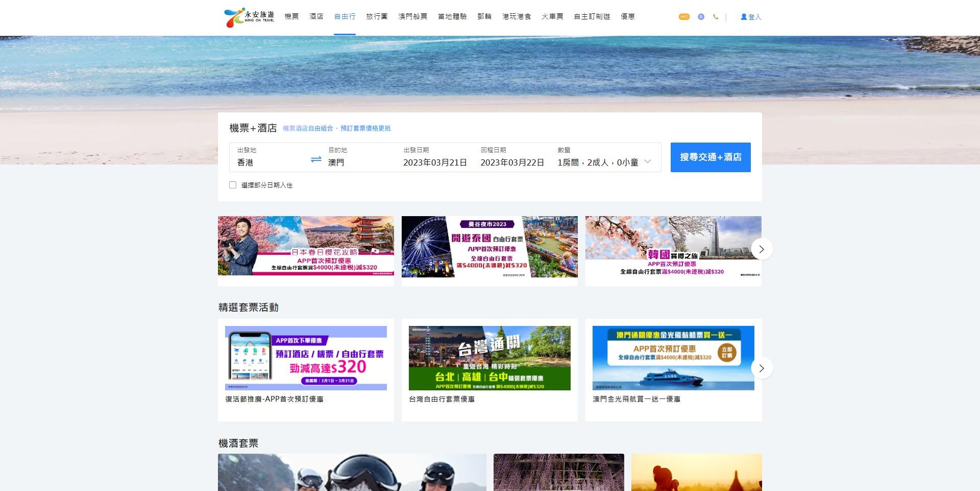
Task: Open the 回程日期 return date picker
Action: tap(512, 162)
